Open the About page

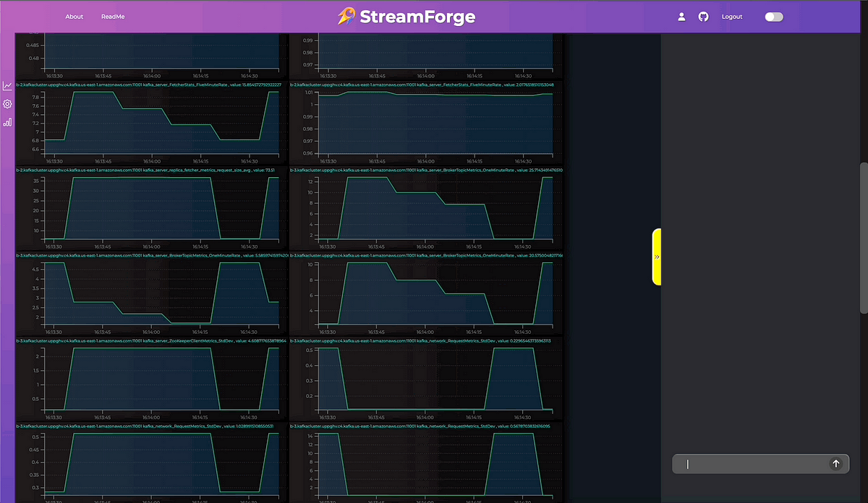coord(75,17)
